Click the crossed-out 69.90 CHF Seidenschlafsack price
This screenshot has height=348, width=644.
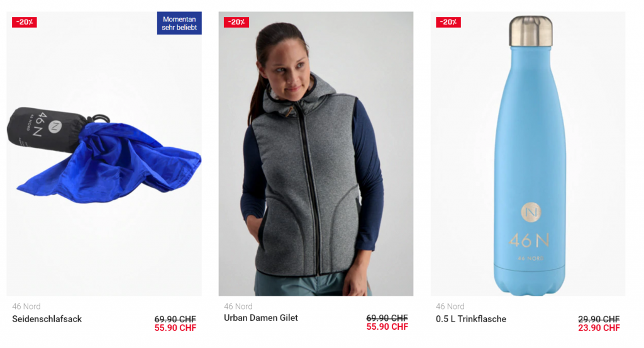click(175, 319)
